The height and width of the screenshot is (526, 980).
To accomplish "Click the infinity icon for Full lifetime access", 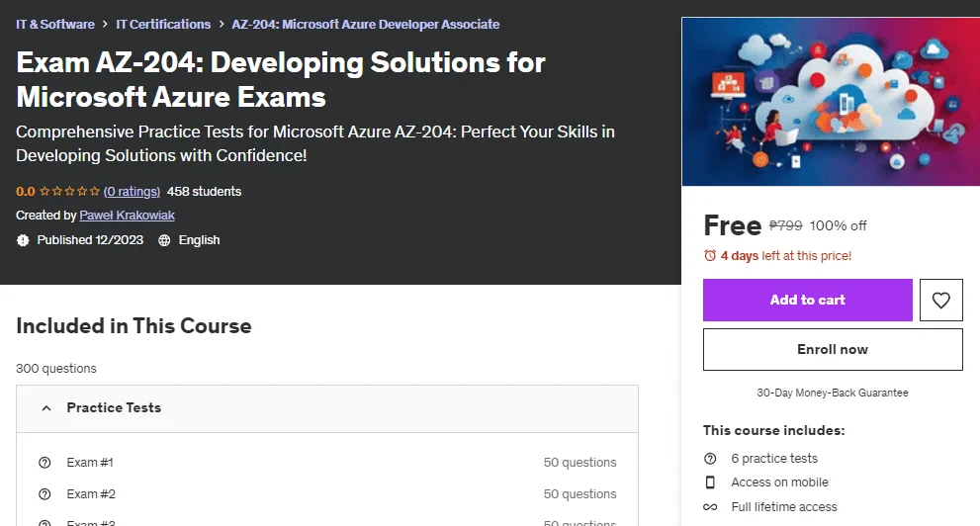I will pyautogui.click(x=710, y=506).
